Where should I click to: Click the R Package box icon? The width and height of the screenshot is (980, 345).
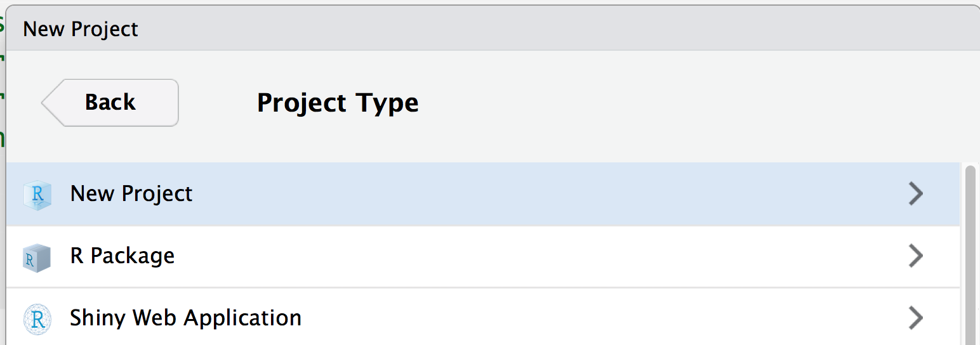(37, 257)
